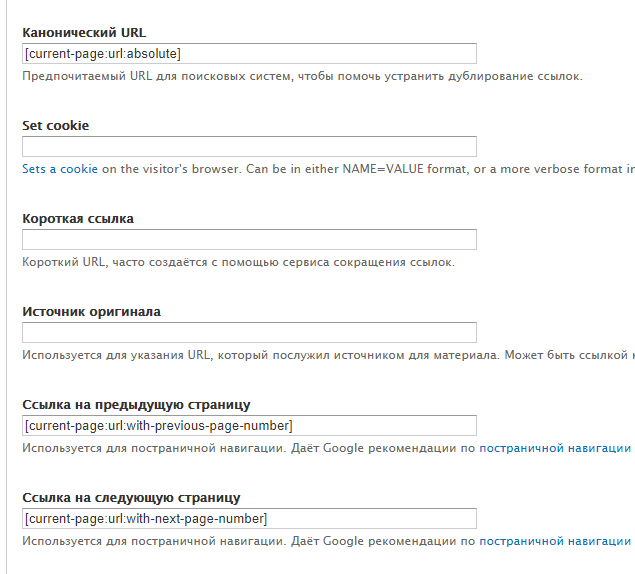Open 'постраничной навигации' link under previous-page field
This screenshot has width=635, height=574.
554,448
